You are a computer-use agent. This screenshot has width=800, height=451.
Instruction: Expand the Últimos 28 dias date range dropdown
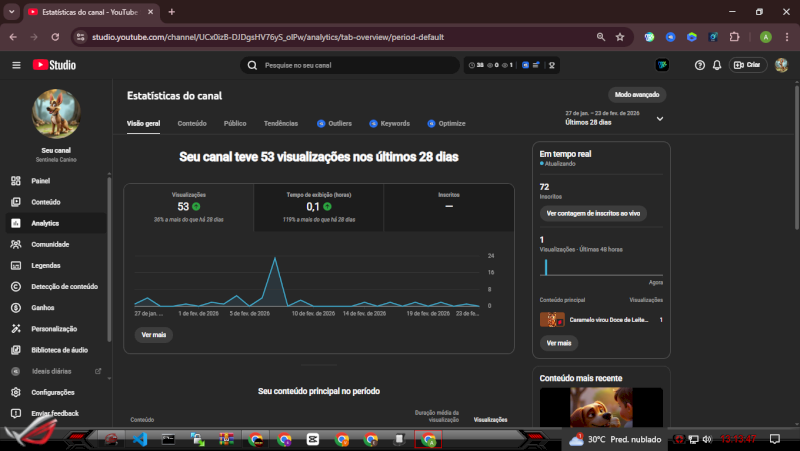click(x=660, y=118)
